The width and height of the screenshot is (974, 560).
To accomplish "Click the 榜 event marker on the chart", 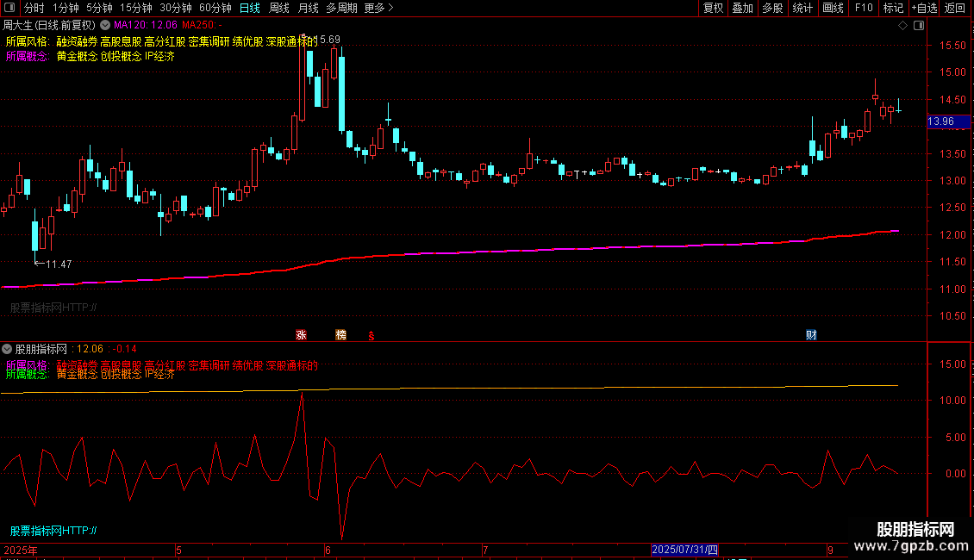I will click(x=341, y=335).
